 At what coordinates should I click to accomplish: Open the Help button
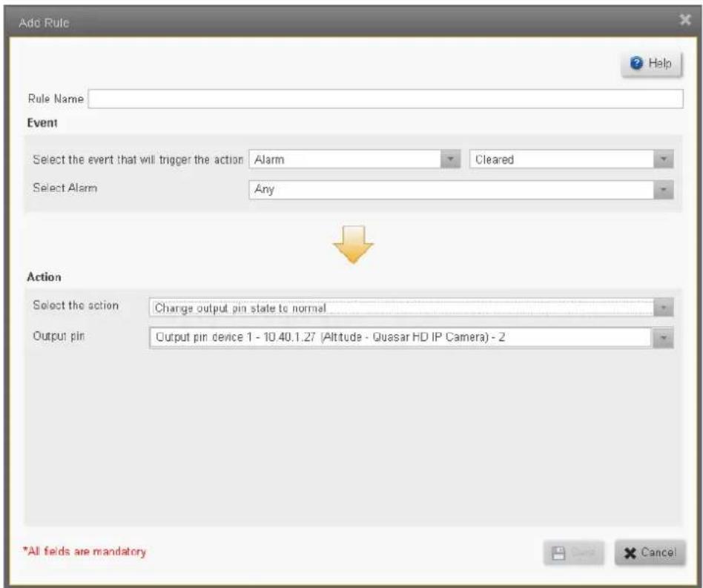tap(651, 64)
